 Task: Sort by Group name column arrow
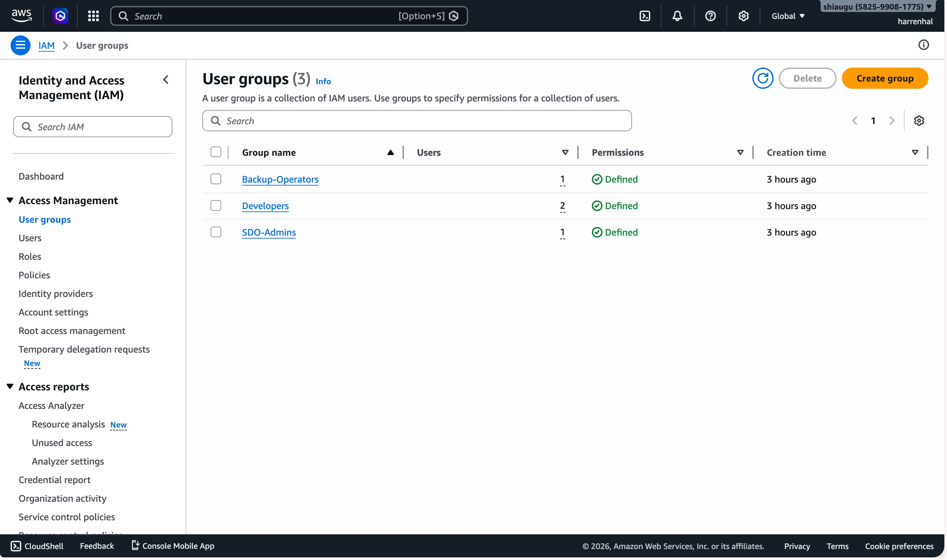(390, 152)
